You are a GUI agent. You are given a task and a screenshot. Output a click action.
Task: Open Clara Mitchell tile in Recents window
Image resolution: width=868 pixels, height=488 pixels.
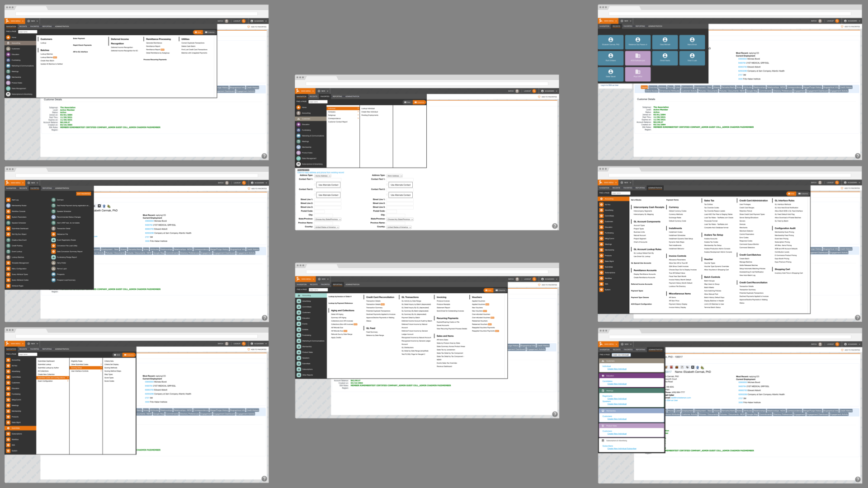click(665, 42)
